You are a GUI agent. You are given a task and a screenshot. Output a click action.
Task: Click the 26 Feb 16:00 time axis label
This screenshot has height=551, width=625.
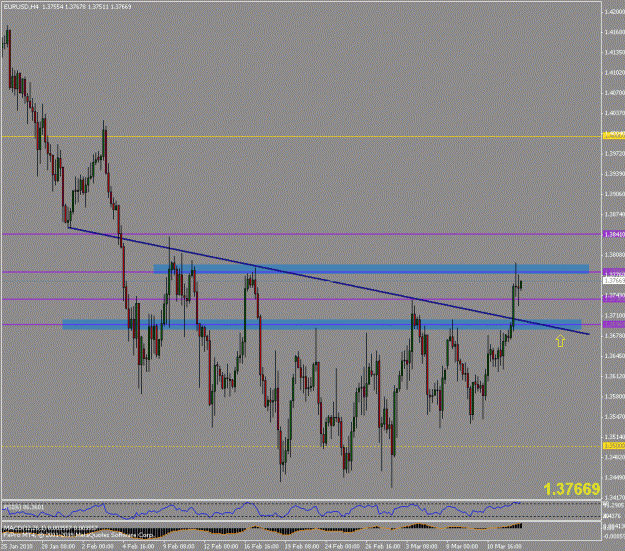coord(383,546)
